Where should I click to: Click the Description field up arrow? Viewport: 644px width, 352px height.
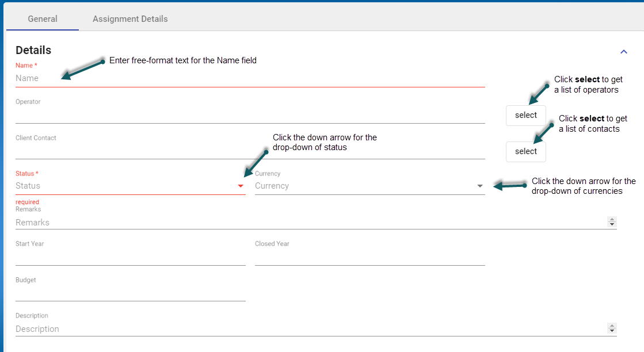(x=612, y=326)
